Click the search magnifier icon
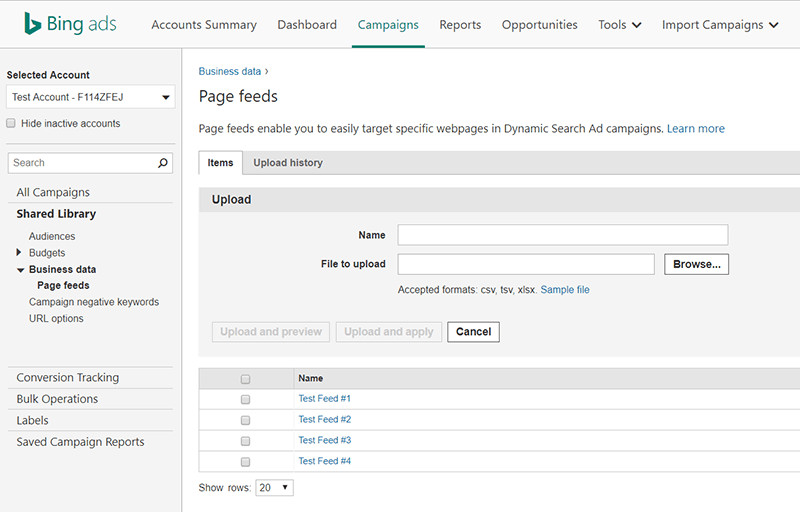The height and width of the screenshot is (512, 800). 164,163
